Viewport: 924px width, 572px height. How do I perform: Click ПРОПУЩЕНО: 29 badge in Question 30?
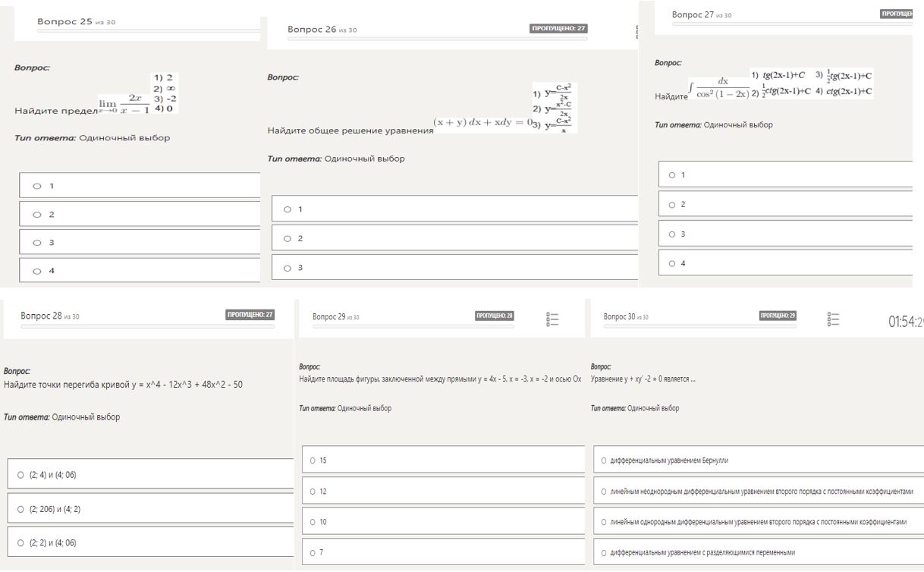[778, 316]
